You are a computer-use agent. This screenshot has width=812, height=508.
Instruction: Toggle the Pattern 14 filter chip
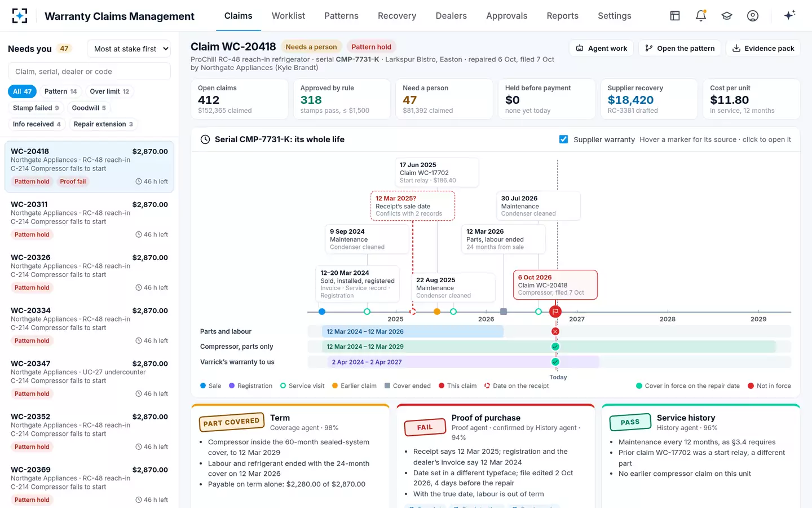(60, 91)
